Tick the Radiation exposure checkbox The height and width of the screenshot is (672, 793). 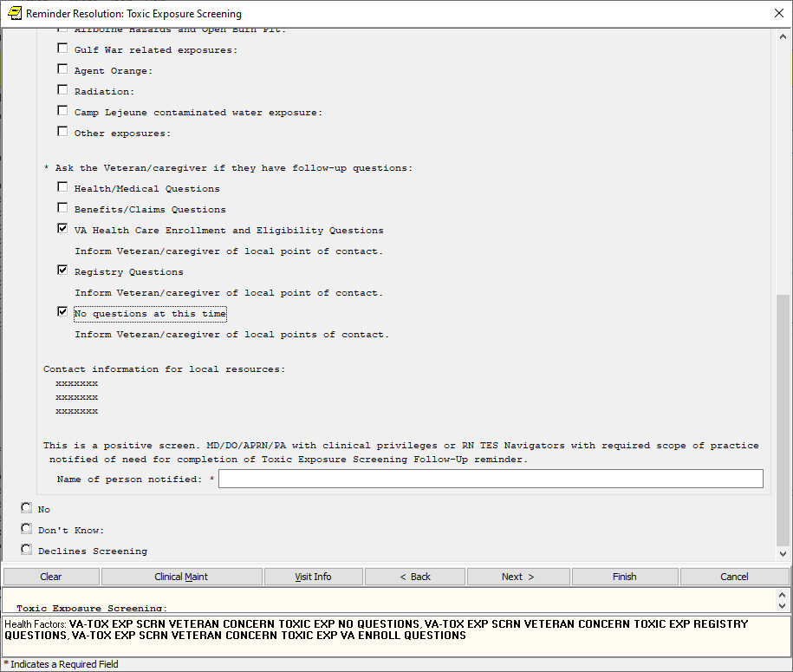[62, 90]
